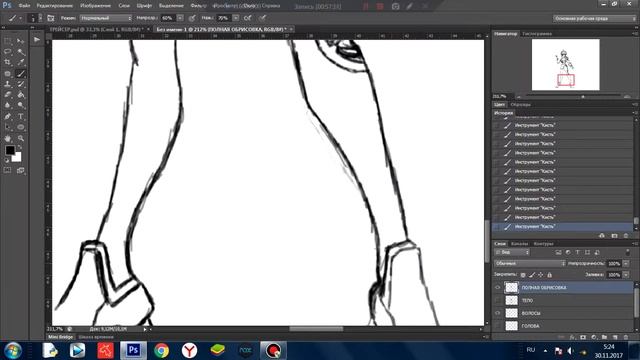This screenshot has width=640, height=360.
Task: Adjust the Navigator zoom slider
Action: coord(583,97)
